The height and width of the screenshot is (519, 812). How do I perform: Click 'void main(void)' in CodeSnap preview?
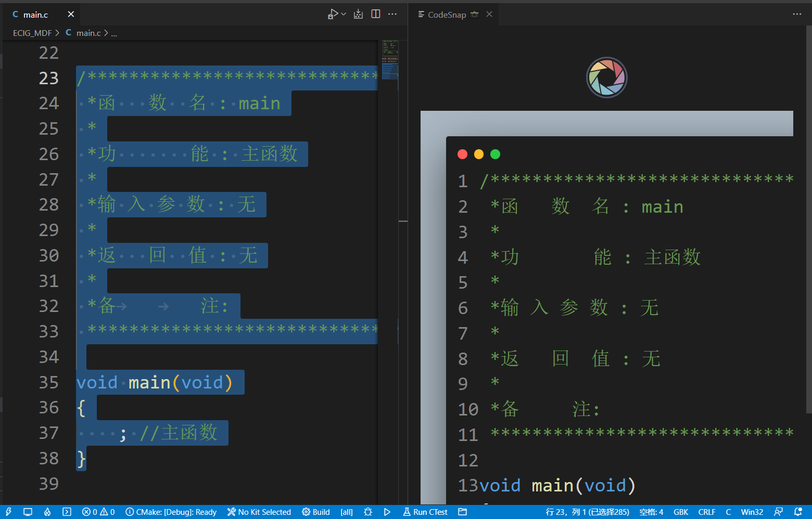click(x=557, y=485)
